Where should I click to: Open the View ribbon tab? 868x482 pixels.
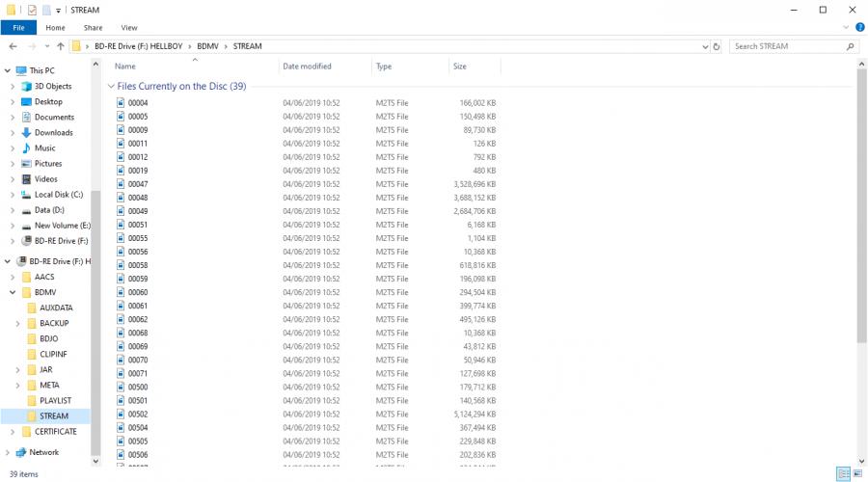pos(128,28)
